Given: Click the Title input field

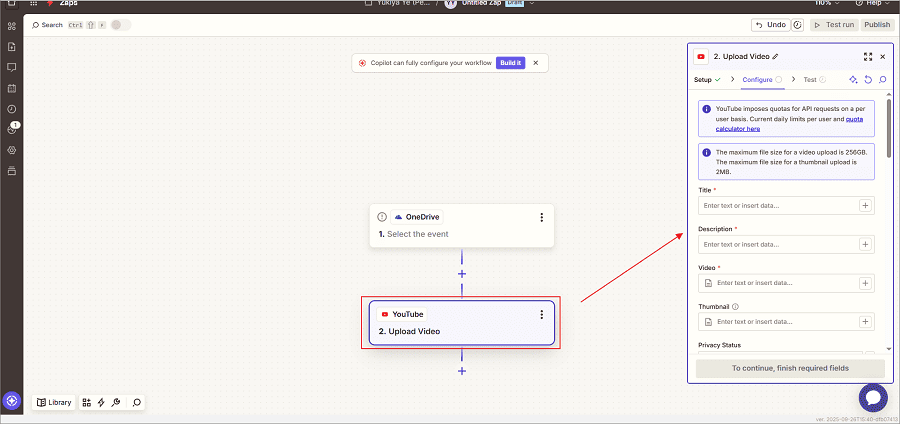Looking at the screenshot, I should tap(786, 205).
